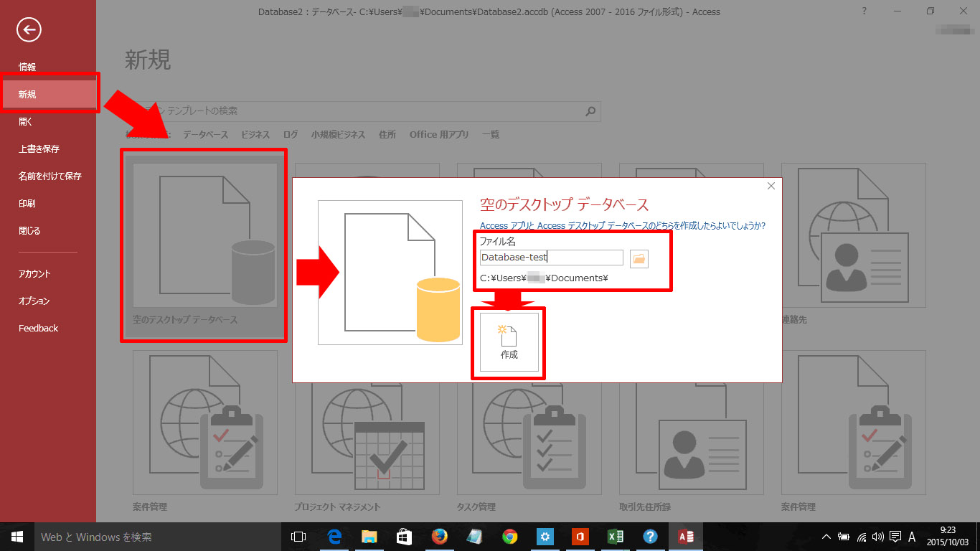The height and width of the screenshot is (551, 980).
Task: Click the Access app vs desktop database help link
Action: 623,225
